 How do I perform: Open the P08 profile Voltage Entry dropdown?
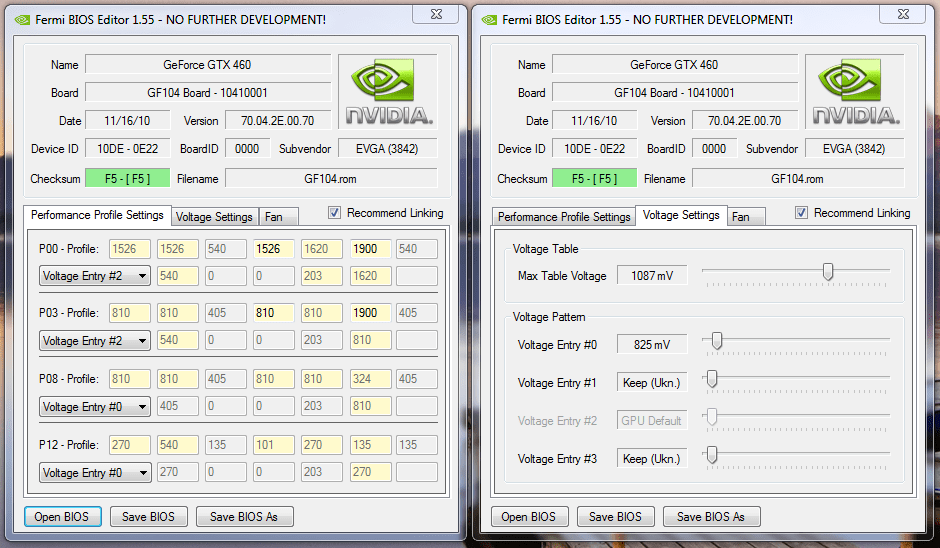pyautogui.click(x=95, y=407)
